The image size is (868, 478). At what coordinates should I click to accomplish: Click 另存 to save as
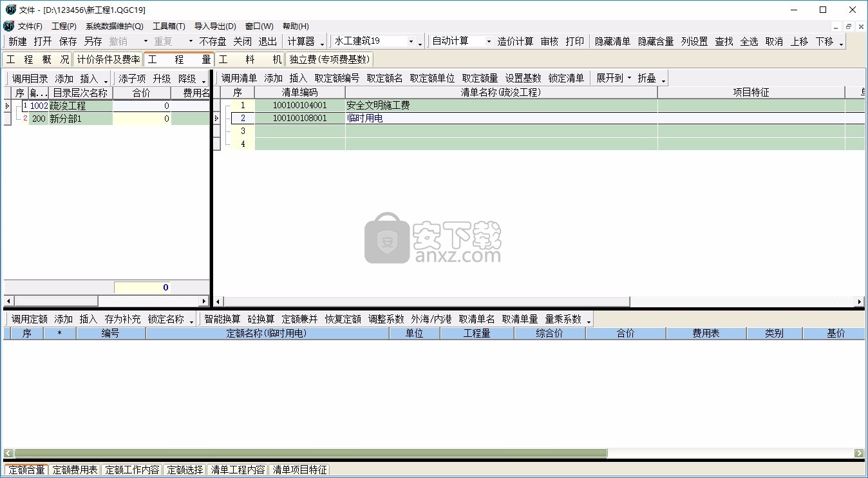[93, 41]
